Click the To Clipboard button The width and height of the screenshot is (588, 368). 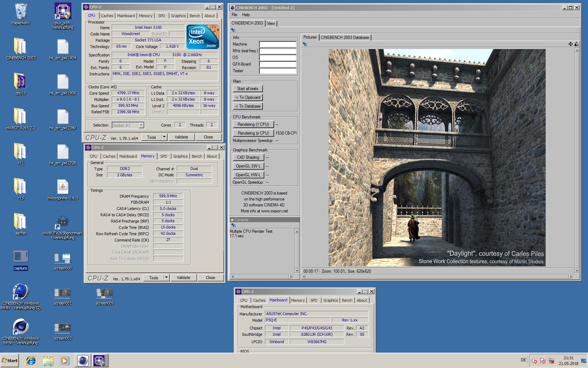point(248,97)
